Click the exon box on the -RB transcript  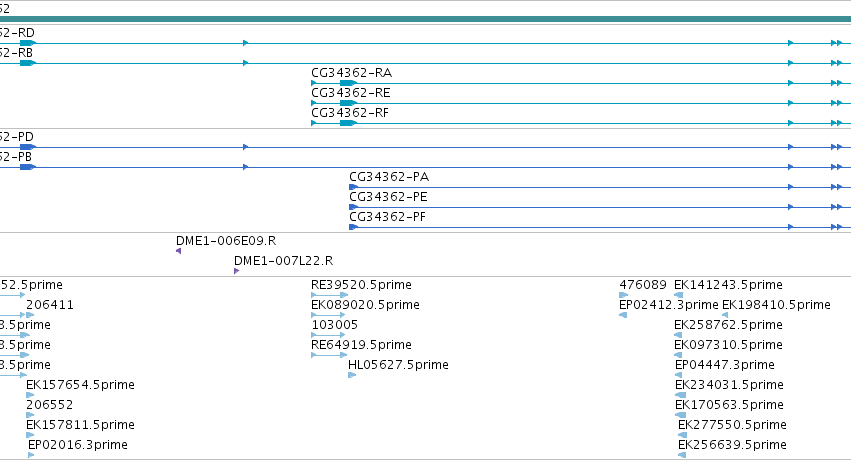pos(28,63)
